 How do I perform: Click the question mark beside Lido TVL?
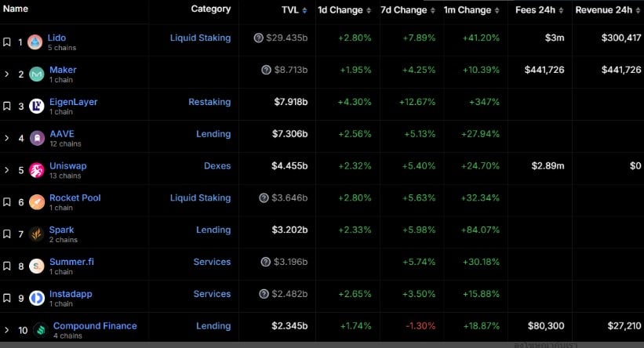coord(259,38)
